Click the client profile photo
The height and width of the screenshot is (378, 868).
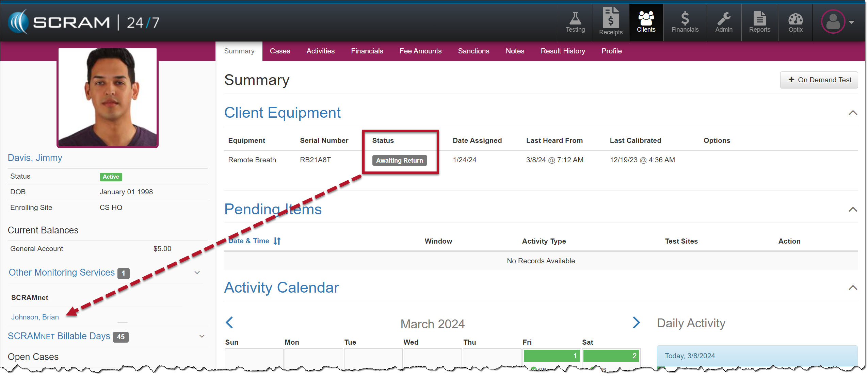[x=108, y=97]
